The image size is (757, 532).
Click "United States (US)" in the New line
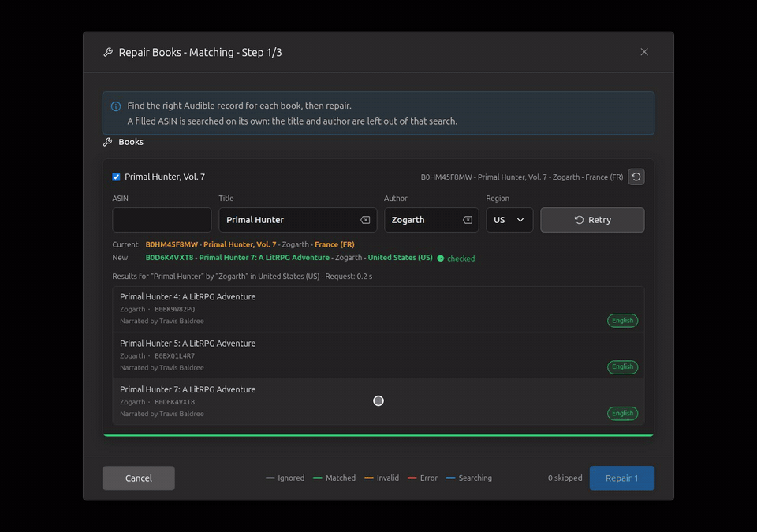[x=401, y=258]
